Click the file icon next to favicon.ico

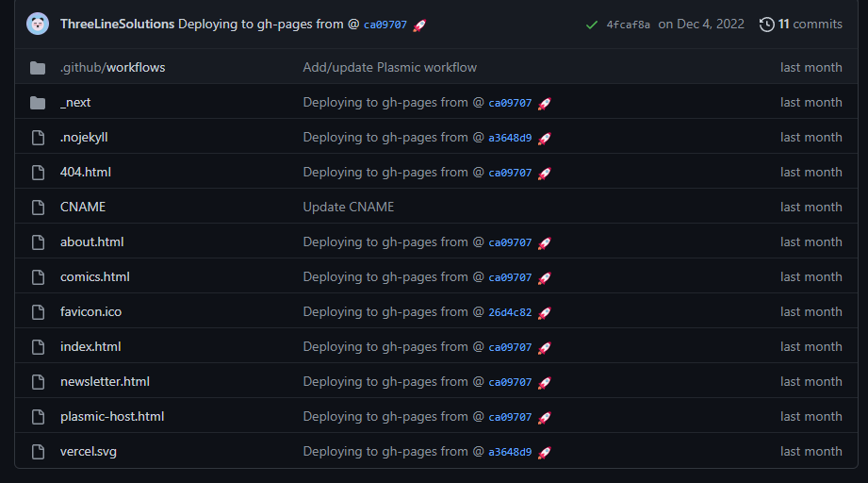[39, 312]
